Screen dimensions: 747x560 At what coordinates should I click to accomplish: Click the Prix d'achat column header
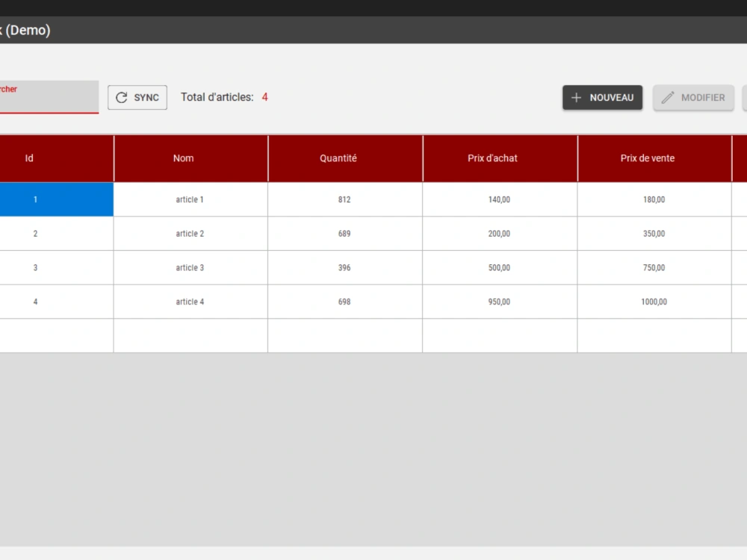pyautogui.click(x=492, y=158)
